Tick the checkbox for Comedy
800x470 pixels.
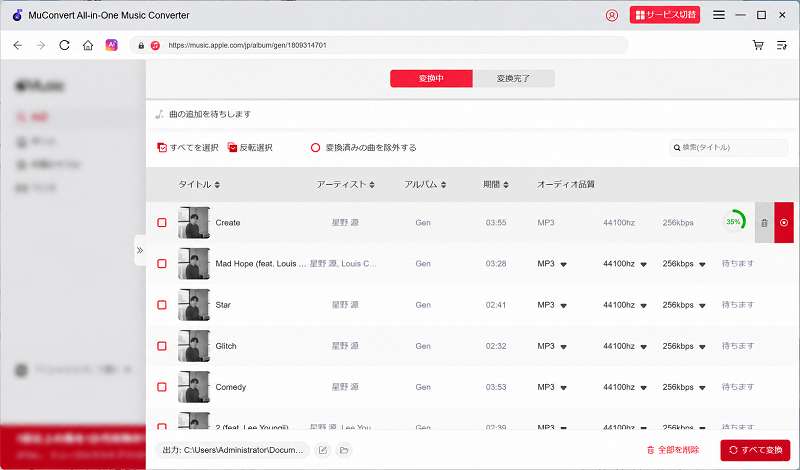[162, 387]
